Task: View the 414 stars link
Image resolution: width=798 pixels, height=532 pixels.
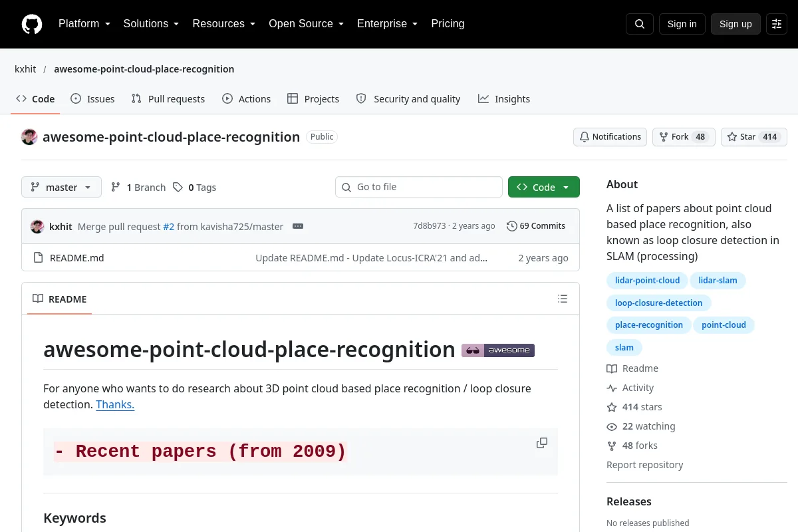Action: pyautogui.click(x=634, y=407)
